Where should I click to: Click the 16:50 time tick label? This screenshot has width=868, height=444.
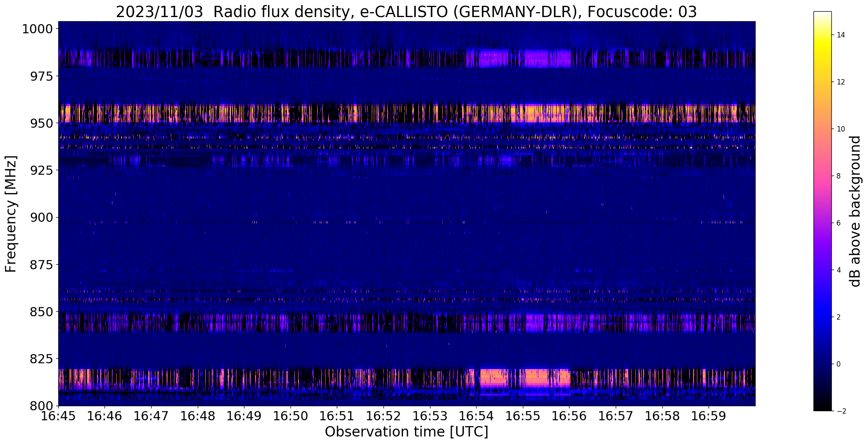tap(291, 416)
